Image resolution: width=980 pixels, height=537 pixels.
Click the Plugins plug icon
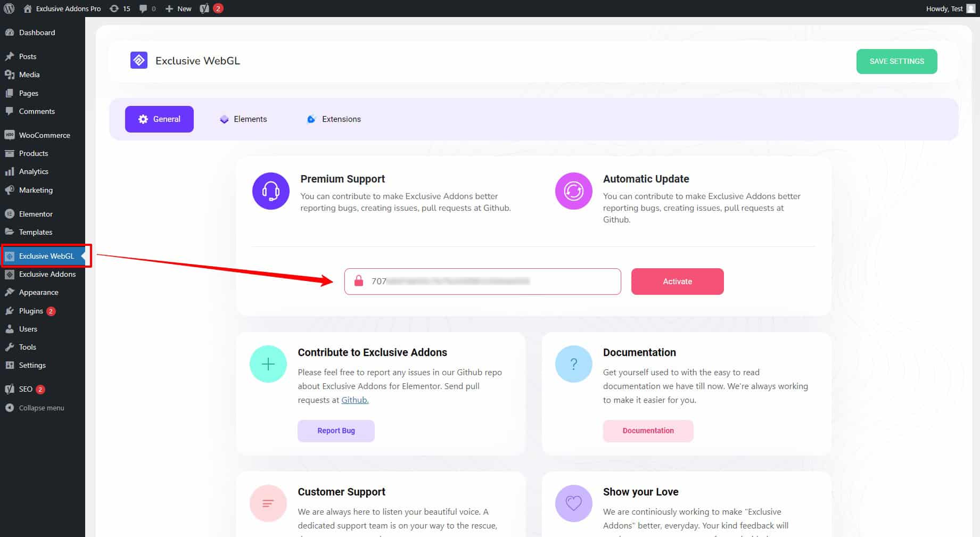click(x=10, y=311)
